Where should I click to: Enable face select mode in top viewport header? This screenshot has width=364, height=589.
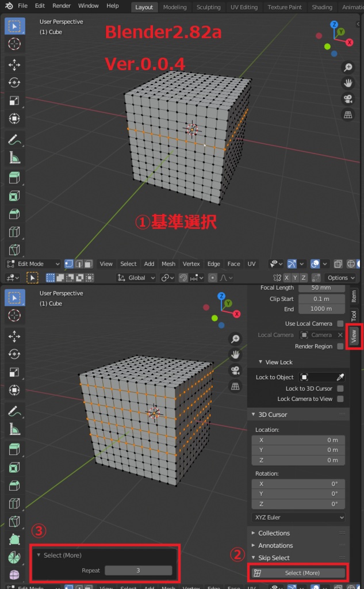[89, 263]
